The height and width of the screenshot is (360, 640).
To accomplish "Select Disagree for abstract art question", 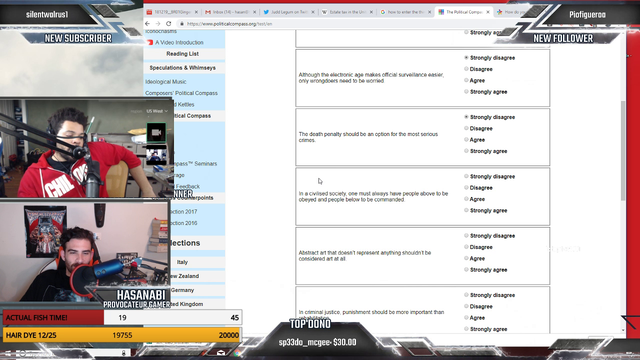I will click(466, 247).
